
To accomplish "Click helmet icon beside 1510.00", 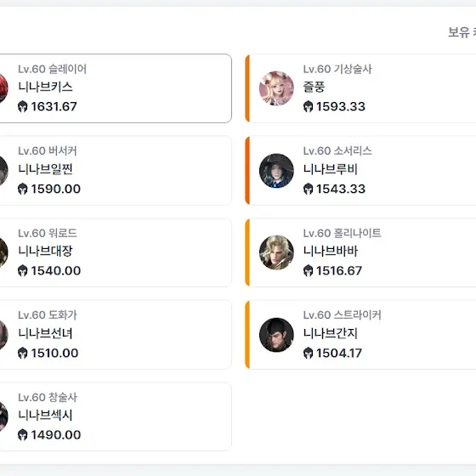I will (x=23, y=353).
